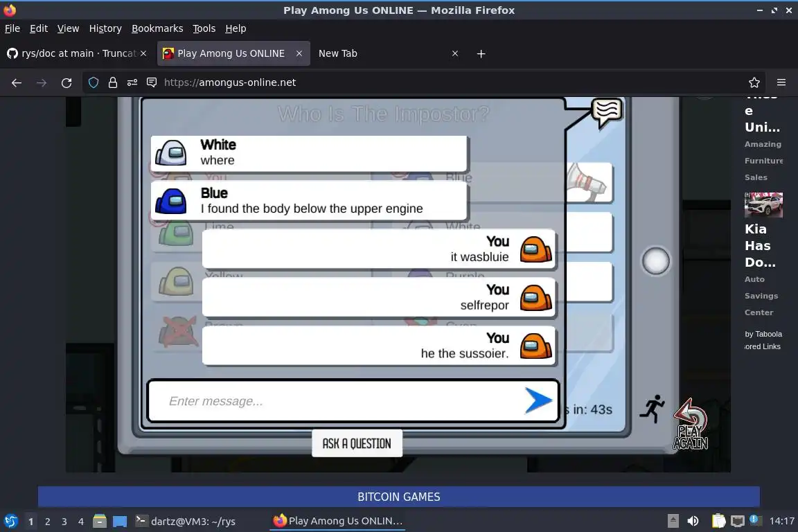The image size is (798, 532).
Task: Open site permissions icon in address bar
Action: pos(132,82)
